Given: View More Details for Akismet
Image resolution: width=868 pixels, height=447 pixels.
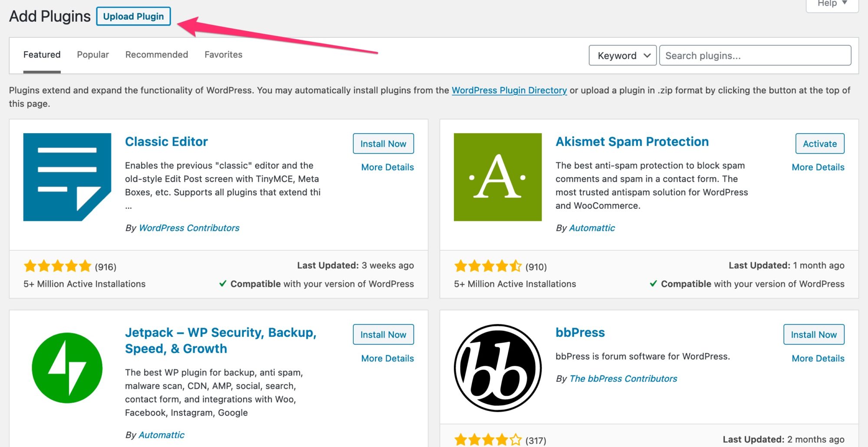Looking at the screenshot, I should click(x=818, y=167).
